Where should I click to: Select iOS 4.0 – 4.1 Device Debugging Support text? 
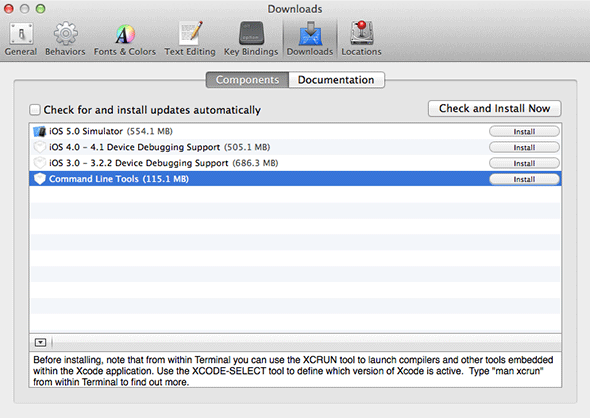click(160, 147)
